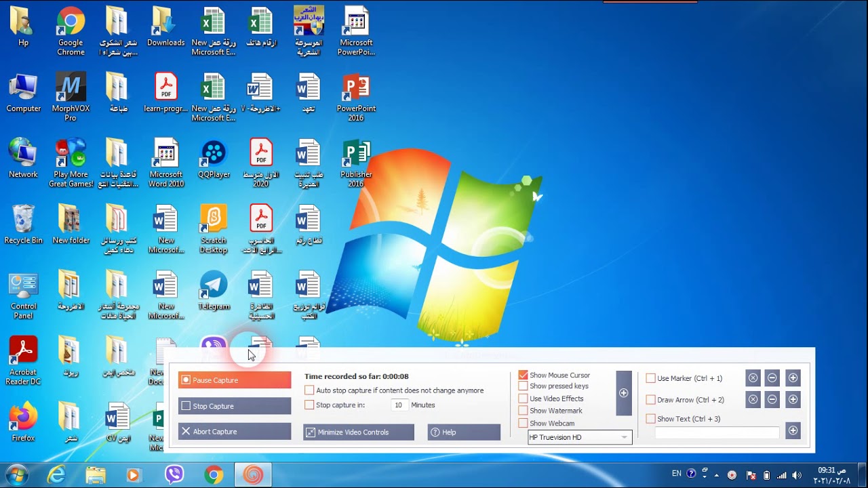Select the Play More Great Games icon
This screenshot has width=868, height=488.
pyautogui.click(x=71, y=163)
